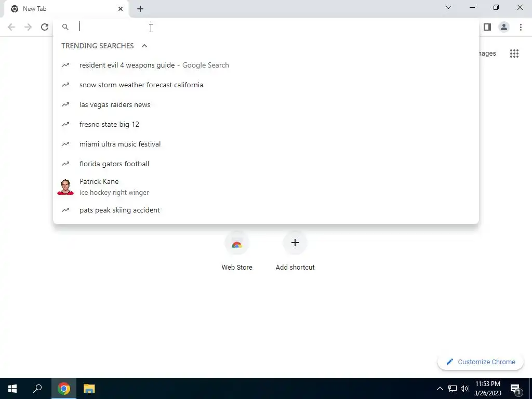Open the Web Store shortcut

(x=237, y=250)
